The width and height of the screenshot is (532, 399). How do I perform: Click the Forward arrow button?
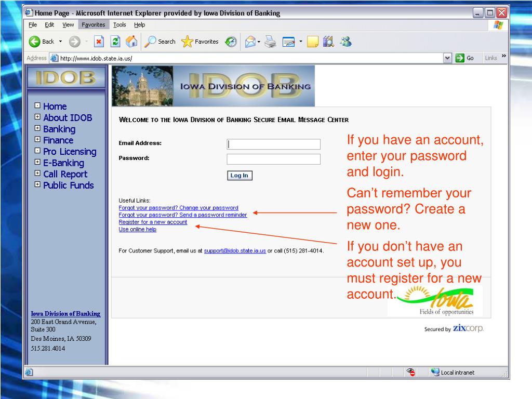coord(75,42)
